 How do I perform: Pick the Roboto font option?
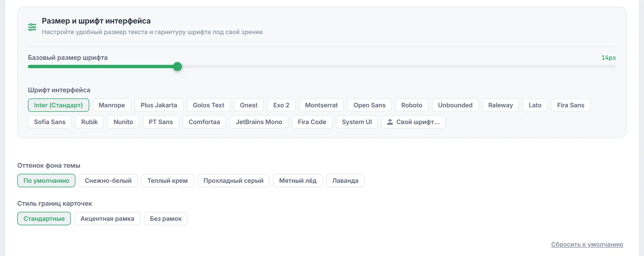[x=412, y=105]
